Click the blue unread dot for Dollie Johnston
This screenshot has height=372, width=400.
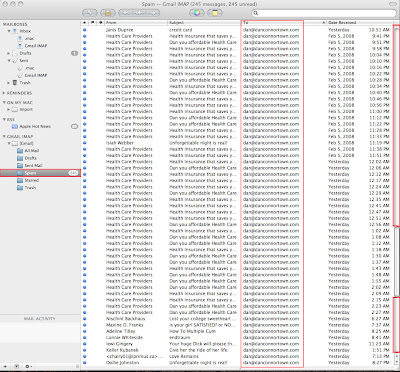click(x=85, y=363)
